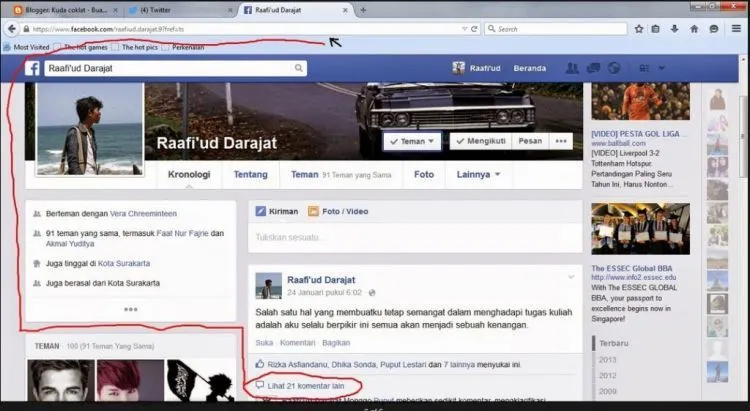
Task: Jump to 2013 in timeline navigator
Action: click(607, 360)
